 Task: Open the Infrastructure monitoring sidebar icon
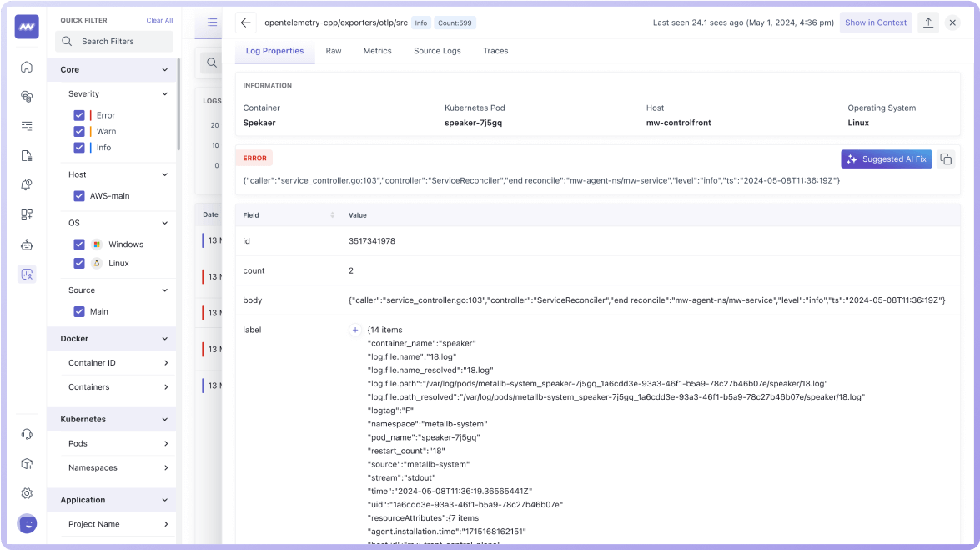pos(28,96)
